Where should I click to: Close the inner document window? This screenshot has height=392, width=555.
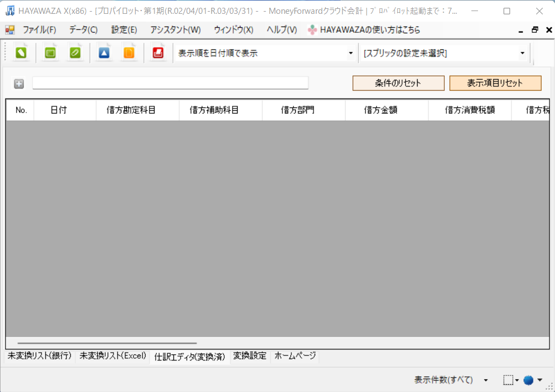pyautogui.click(x=549, y=30)
